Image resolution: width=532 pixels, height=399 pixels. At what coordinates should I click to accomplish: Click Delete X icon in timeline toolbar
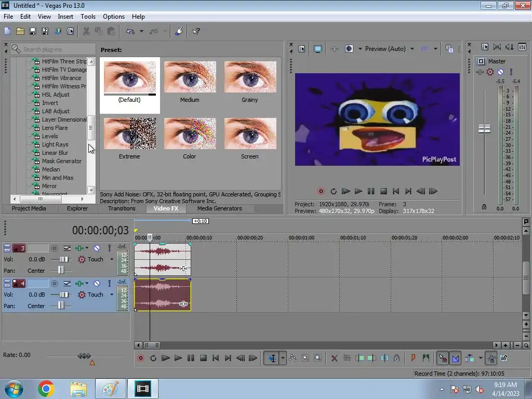coord(335,358)
